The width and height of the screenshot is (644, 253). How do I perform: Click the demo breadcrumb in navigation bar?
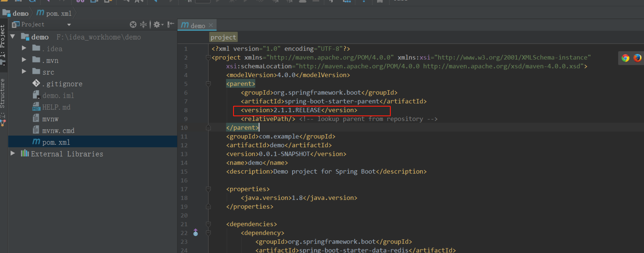(x=16, y=13)
